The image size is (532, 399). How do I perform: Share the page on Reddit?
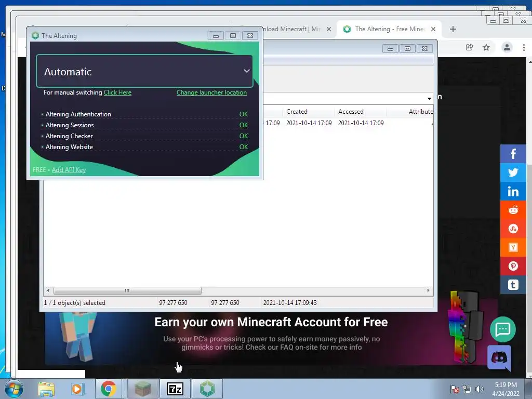pyautogui.click(x=513, y=210)
